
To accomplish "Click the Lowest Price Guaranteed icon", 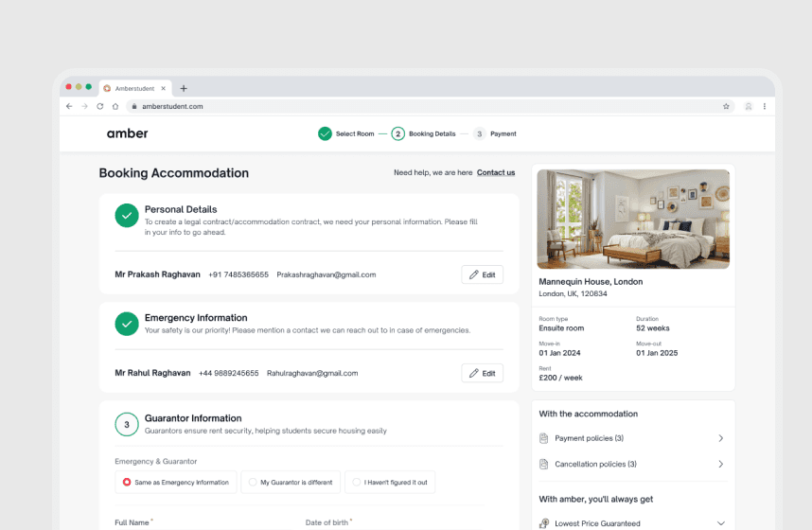I will (x=544, y=523).
